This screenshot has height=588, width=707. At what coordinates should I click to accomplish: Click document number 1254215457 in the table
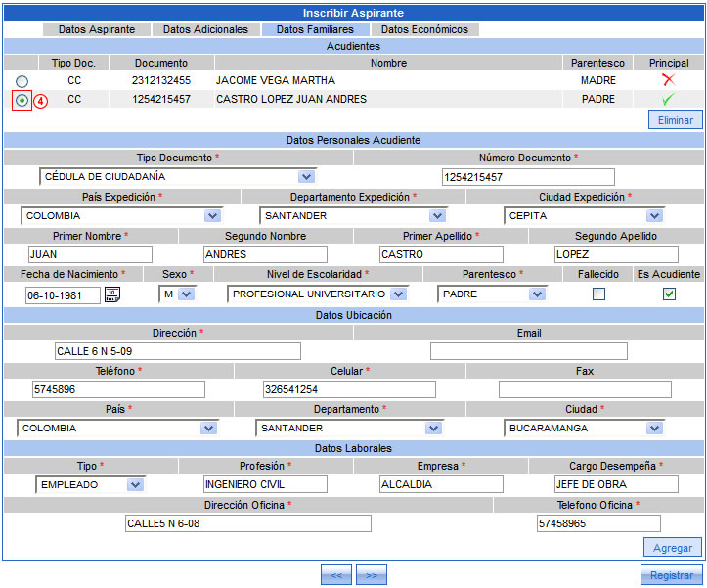(161, 99)
